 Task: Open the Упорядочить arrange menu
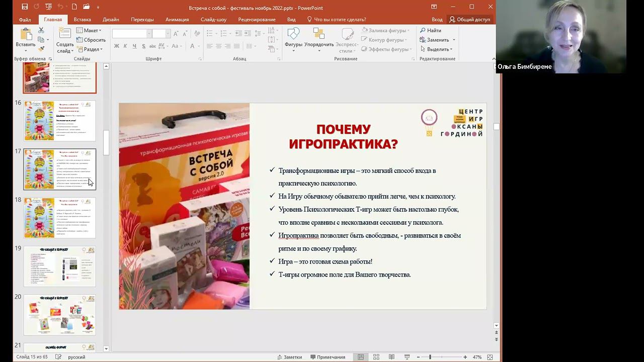coord(319,39)
